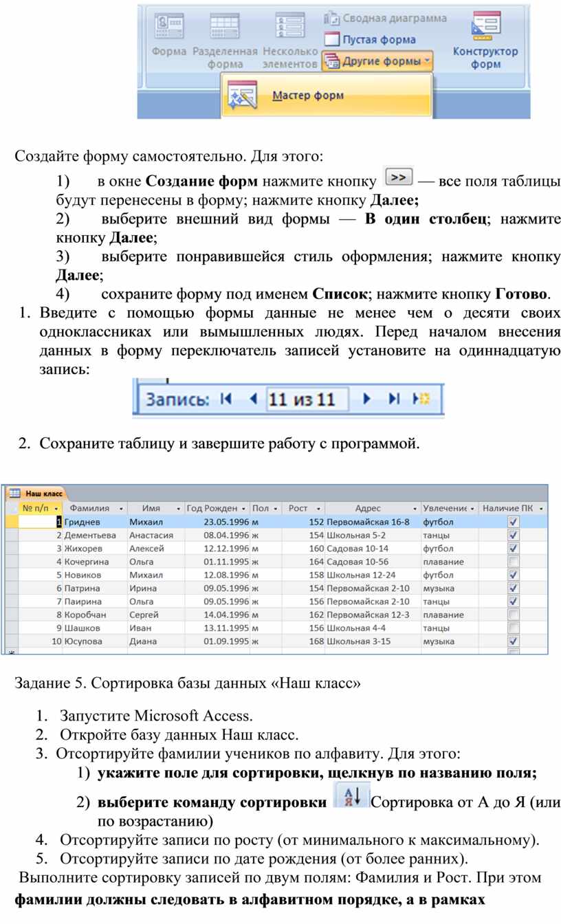561x924 pixels.
Task: Expand the Другие формы dropdown
Action: (377, 60)
